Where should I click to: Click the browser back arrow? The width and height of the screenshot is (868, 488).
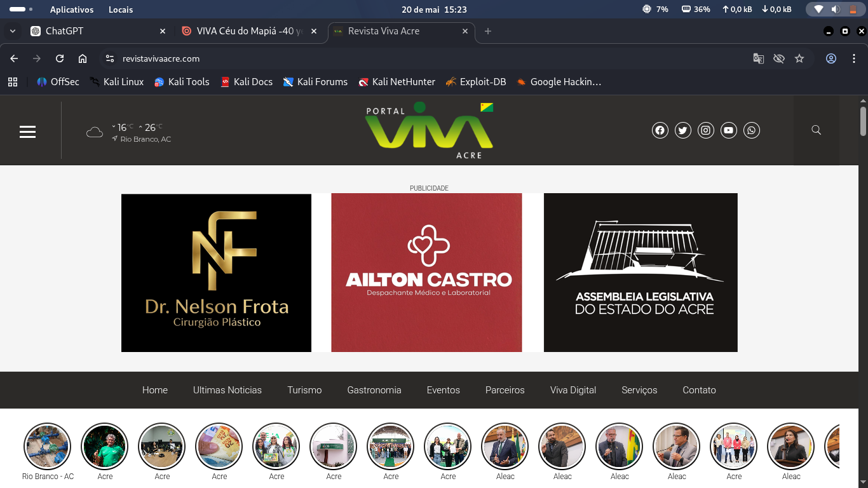(14, 58)
